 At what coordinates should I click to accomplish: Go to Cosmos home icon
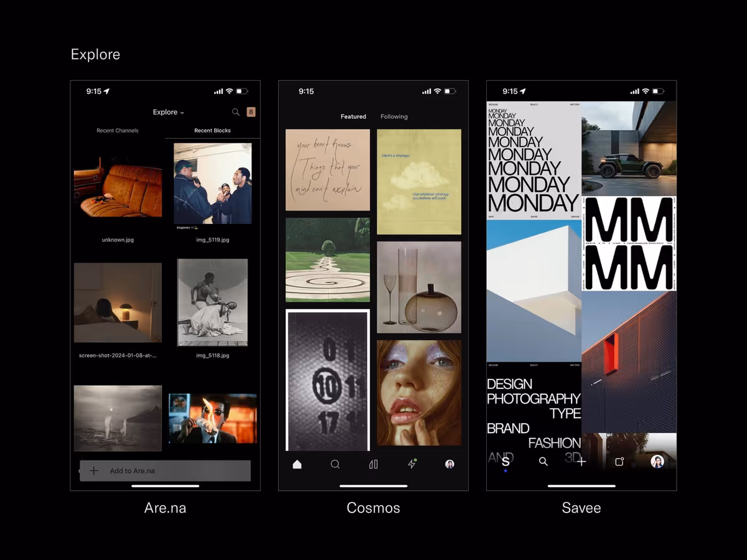coord(297,464)
